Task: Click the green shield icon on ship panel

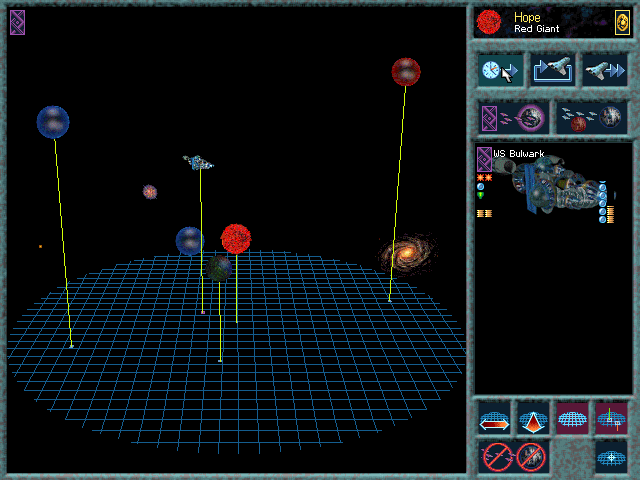Action: (x=480, y=196)
